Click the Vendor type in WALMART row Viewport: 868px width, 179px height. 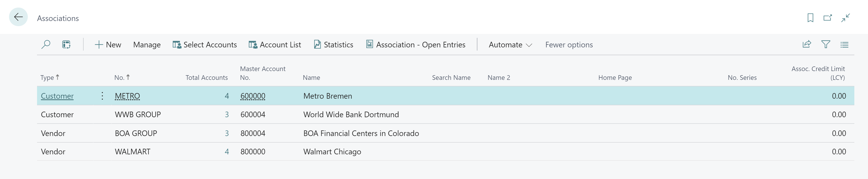pyautogui.click(x=53, y=152)
